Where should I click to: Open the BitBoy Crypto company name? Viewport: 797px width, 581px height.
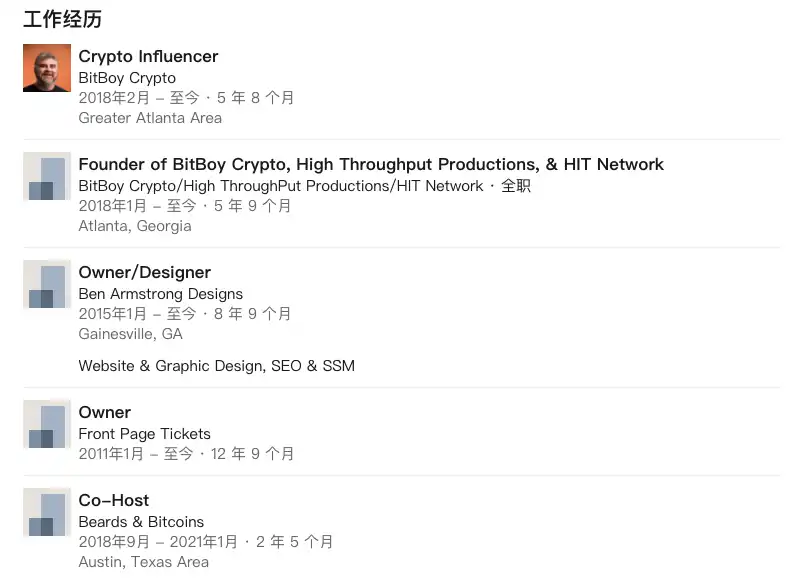coord(127,78)
